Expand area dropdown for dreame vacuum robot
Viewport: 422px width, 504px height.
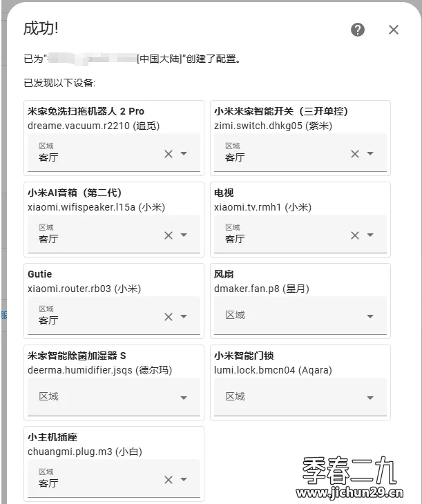184,154
